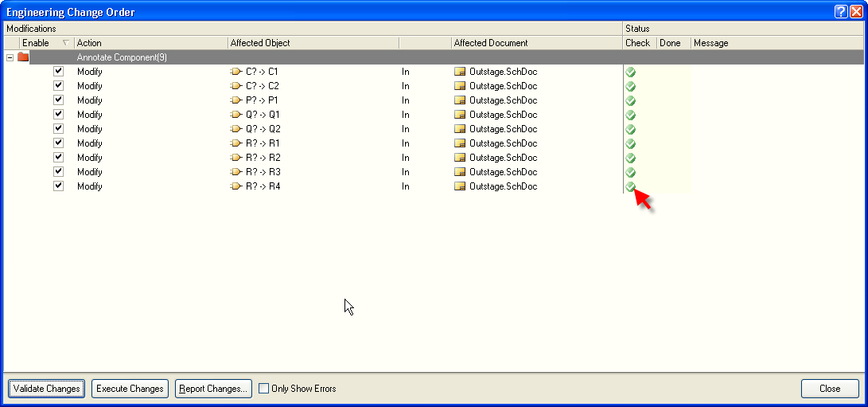Click the component icon beside P? -> P1
The image size is (868, 407).
(235, 100)
